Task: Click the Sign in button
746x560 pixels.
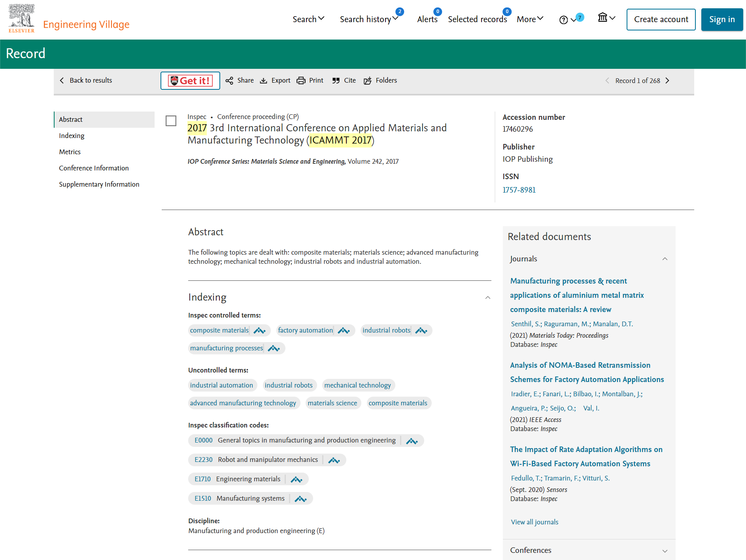Action: tap(722, 19)
